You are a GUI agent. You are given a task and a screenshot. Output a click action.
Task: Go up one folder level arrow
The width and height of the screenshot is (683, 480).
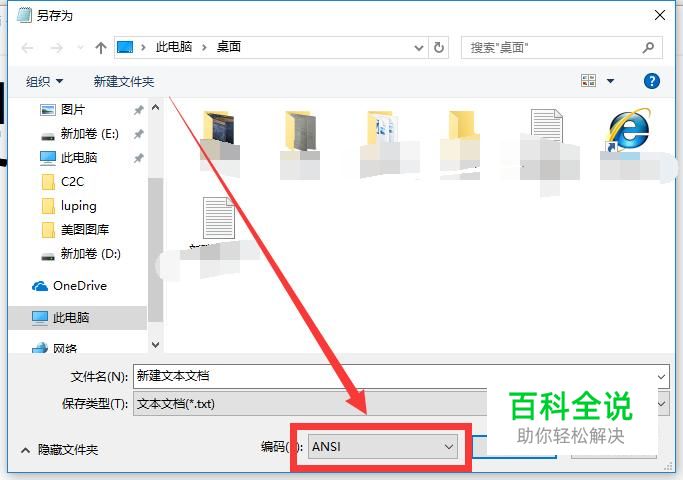(101, 47)
